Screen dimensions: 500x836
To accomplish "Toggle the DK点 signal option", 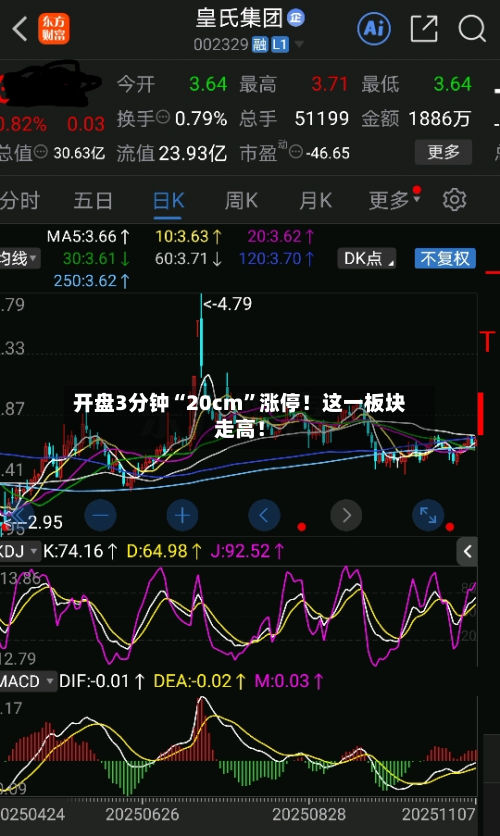I will [367, 259].
